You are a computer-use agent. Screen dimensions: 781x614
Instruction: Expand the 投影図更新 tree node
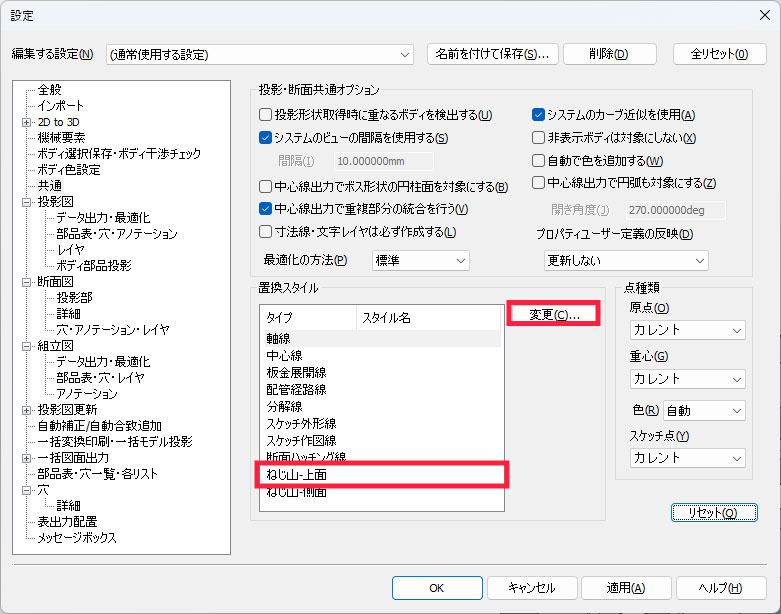(27, 410)
